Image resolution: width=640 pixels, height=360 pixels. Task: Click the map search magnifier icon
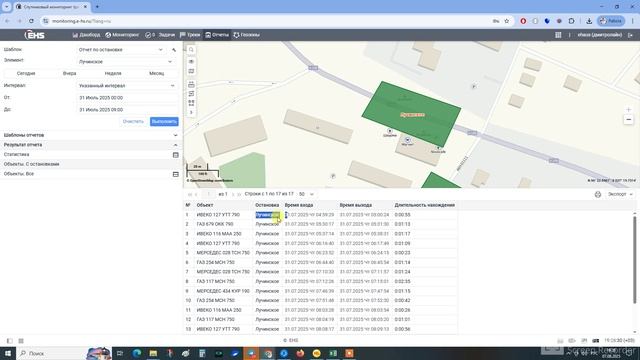(x=191, y=50)
